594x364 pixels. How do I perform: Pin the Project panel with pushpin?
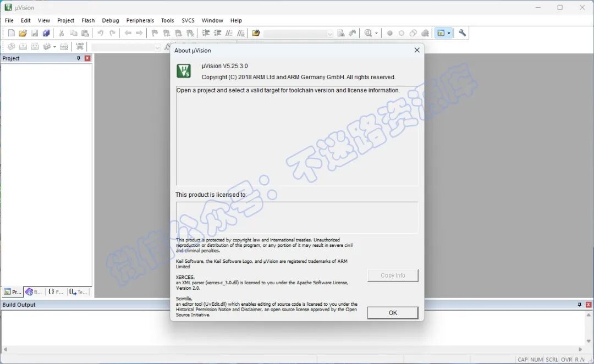(x=79, y=58)
